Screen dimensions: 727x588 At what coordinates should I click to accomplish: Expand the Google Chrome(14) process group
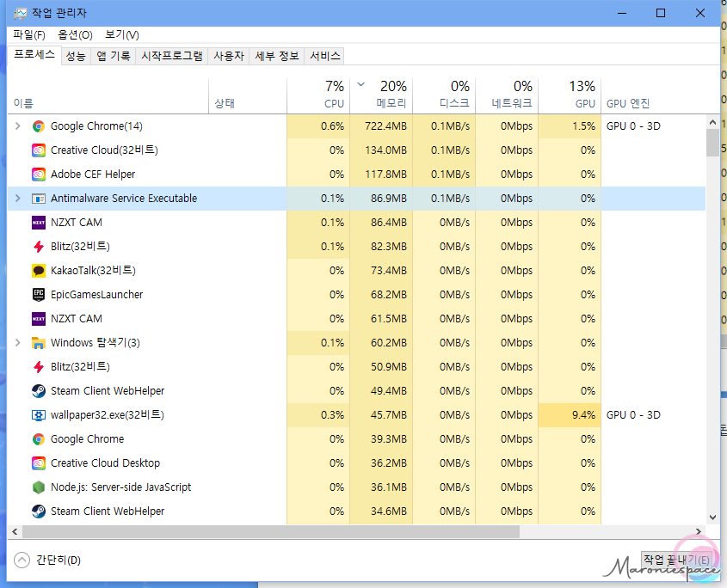(17, 126)
